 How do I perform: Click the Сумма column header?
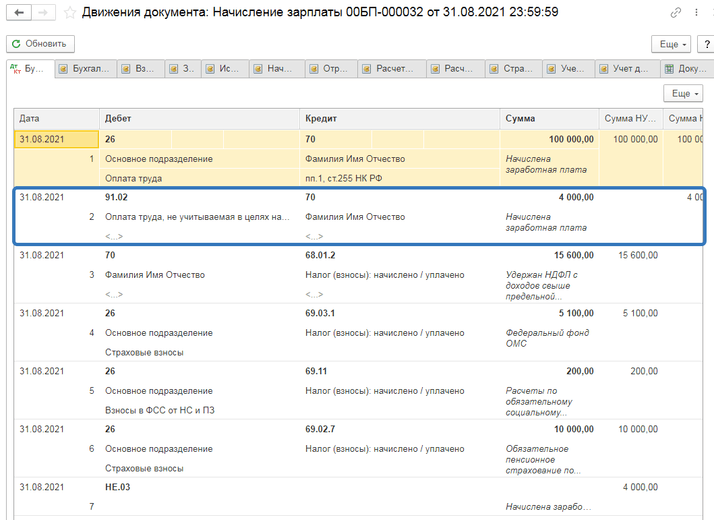point(549,118)
